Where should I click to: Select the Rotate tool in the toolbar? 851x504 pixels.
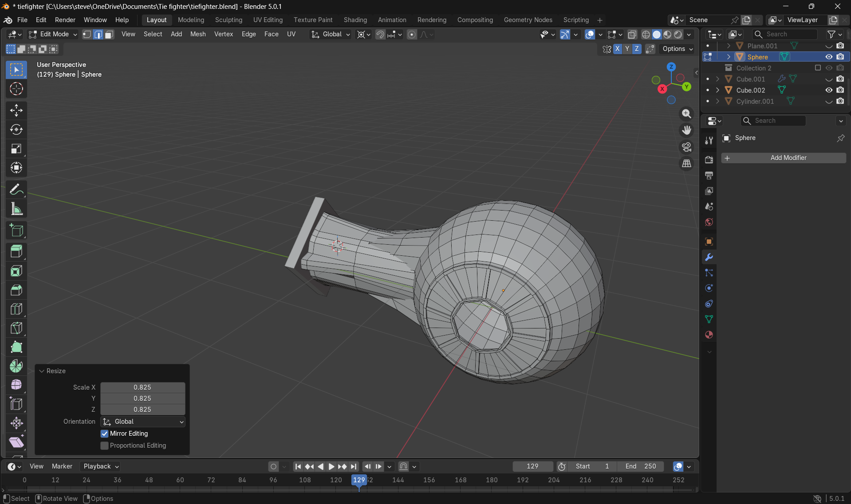click(x=16, y=129)
